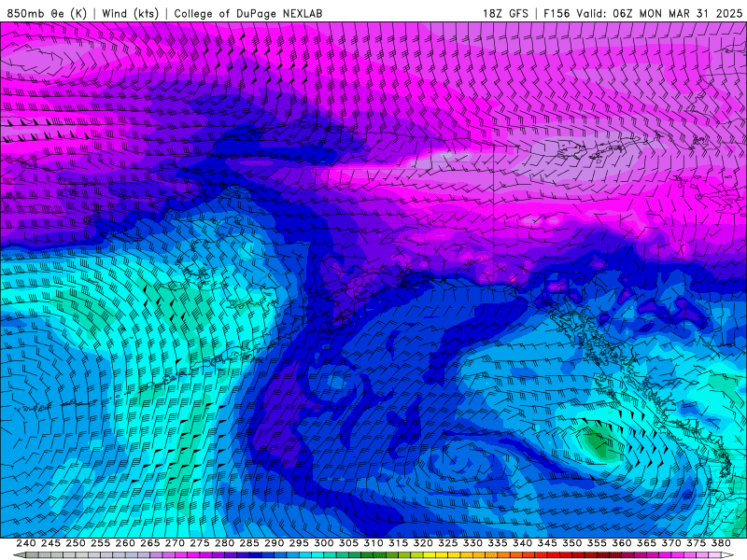Image resolution: width=747 pixels, height=560 pixels.
Task: Click the 255 color scale label
Action: [100, 543]
